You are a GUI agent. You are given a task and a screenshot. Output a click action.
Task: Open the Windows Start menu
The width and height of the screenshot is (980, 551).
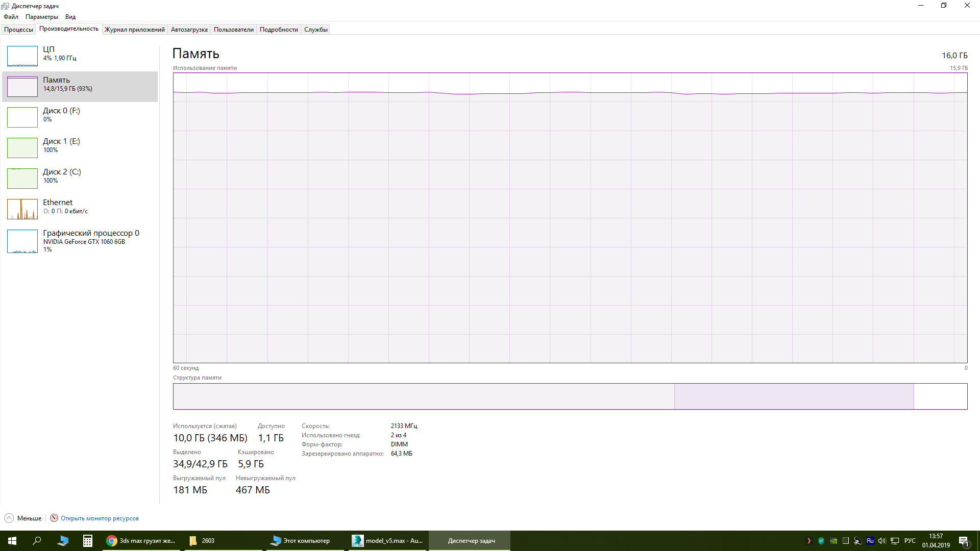click(x=12, y=541)
